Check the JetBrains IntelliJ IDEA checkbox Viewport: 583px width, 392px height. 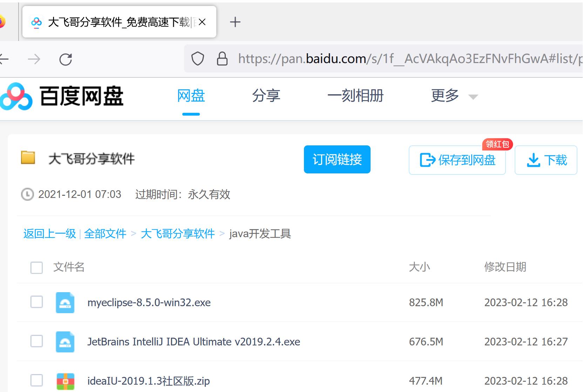(x=36, y=341)
